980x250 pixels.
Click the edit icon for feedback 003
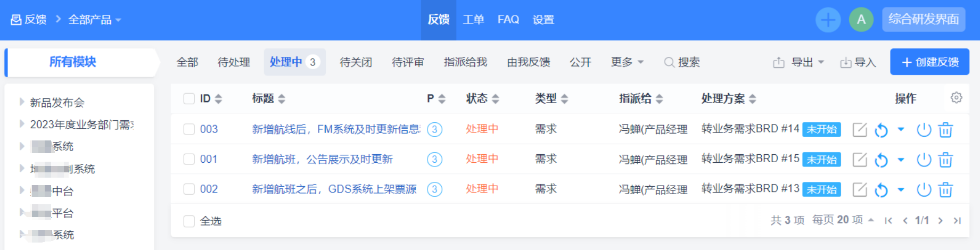[860, 130]
